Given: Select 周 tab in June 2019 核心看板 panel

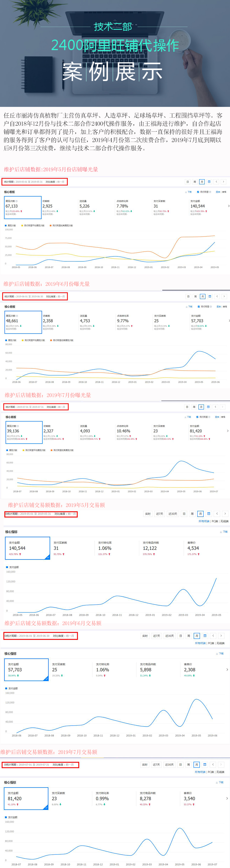Looking at the screenshot, I should pos(195,297).
